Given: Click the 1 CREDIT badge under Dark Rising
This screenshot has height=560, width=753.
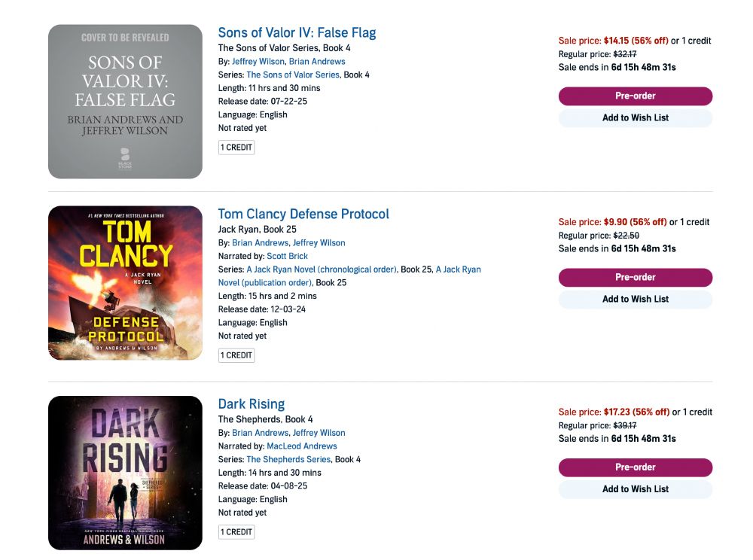Looking at the screenshot, I should point(236,532).
